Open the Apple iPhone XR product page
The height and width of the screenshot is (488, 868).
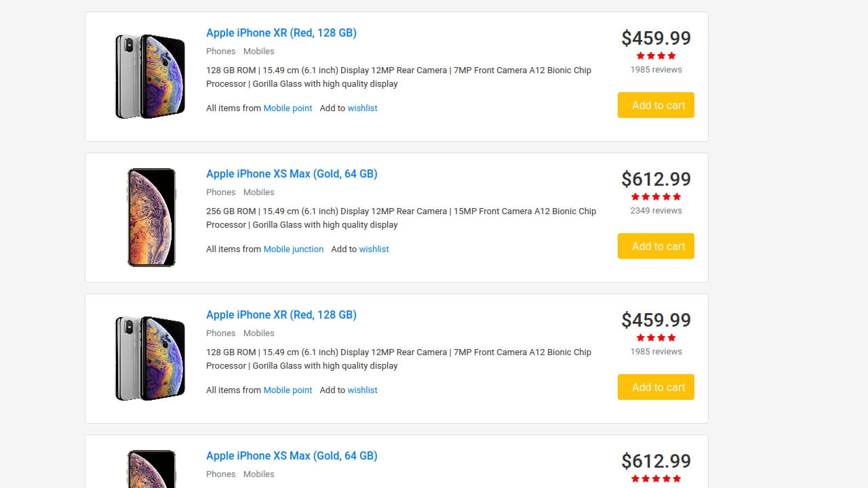[281, 33]
